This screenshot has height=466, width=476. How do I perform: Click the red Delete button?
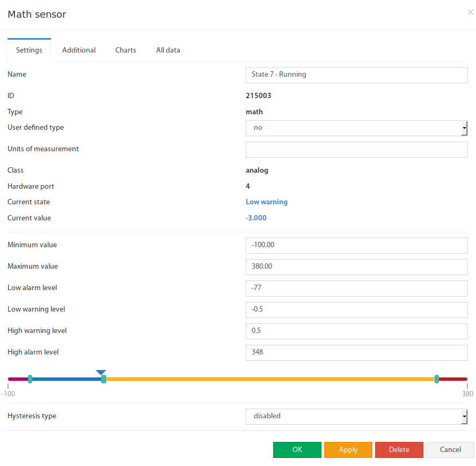(399, 449)
